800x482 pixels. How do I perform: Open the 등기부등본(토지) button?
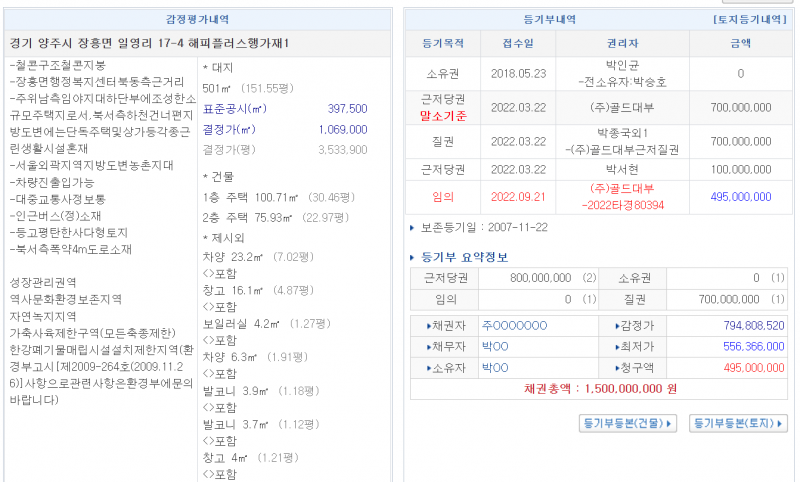point(739,423)
